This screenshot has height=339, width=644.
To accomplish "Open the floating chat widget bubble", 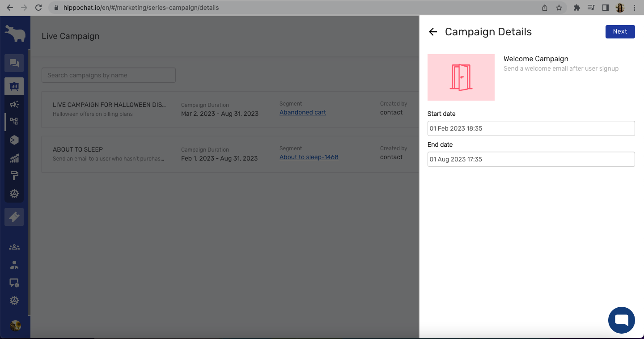I will [621, 320].
